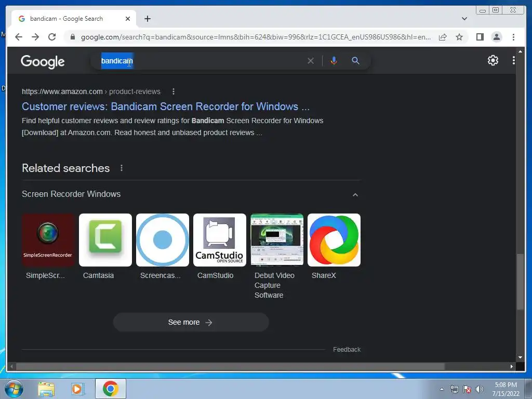Open the dots menu beside settings gear
Screen dimensions: 532x399
pos(514,60)
